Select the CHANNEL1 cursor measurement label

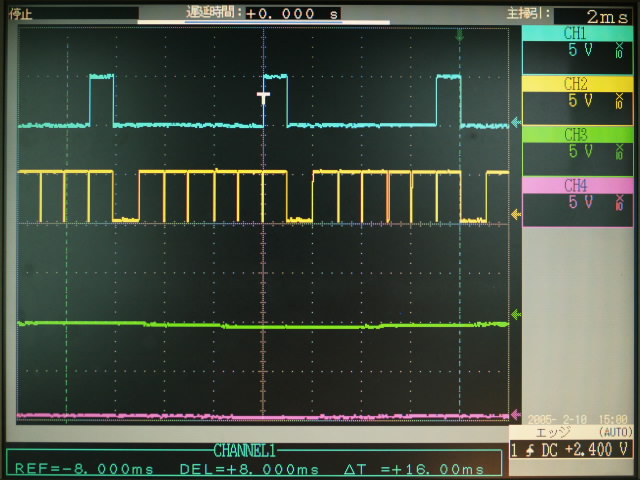pyautogui.click(x=255, y=451)
